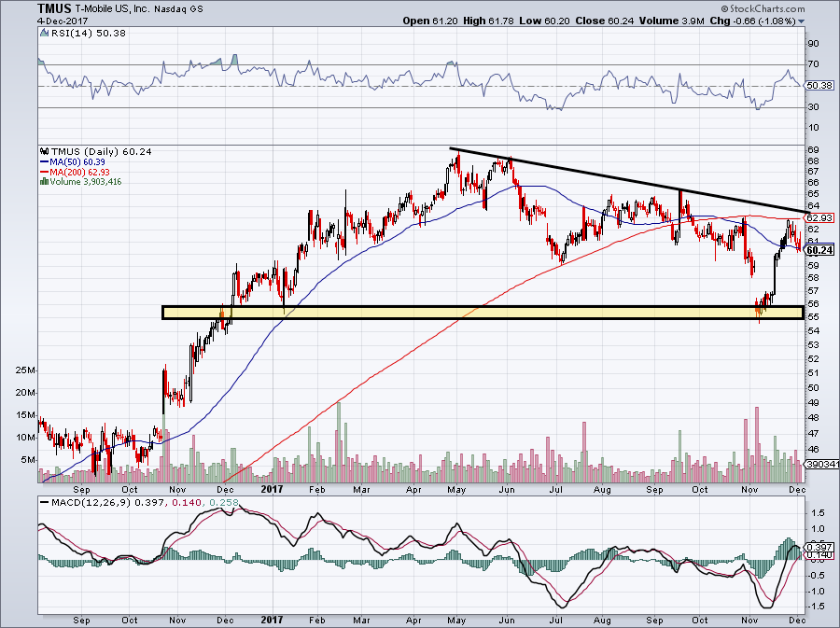This screenshot has width=840, height=628.
Task: Click the 4-Dec-2017 date label
Action: [x=61, y=21]
